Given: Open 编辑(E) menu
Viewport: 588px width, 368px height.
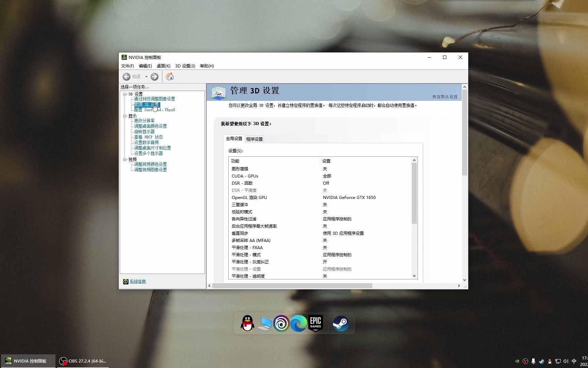Looking at the screenshot, I should 145,66.
